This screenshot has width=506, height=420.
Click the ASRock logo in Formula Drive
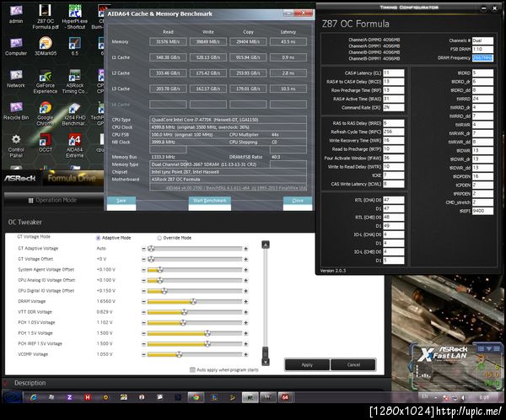[x=19, y=178]
